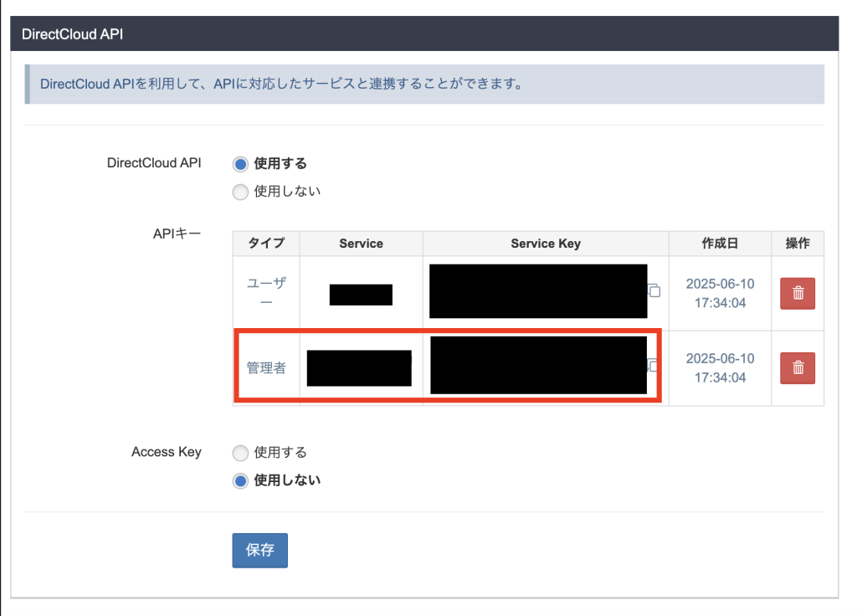Click the Service column header
The width and height of the screenshot is (857, 616).
pyautogui.click(x=361, y=244)
